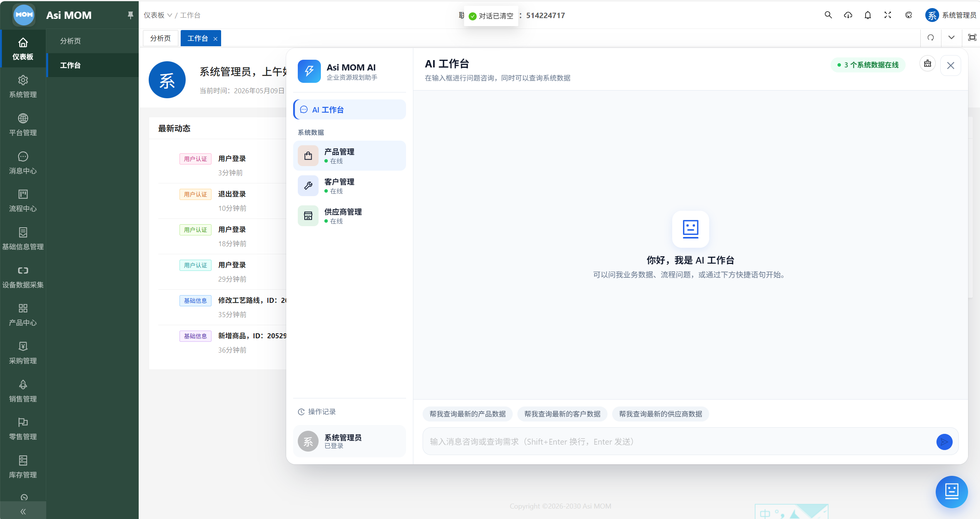Open the tab options dropdown chevron

click(x=951, y=38)
